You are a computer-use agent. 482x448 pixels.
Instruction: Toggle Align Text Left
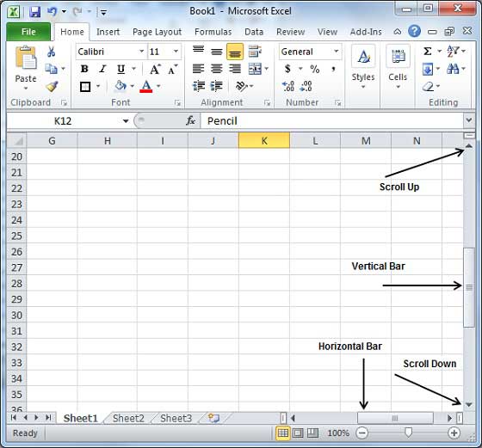coord(199,69)
